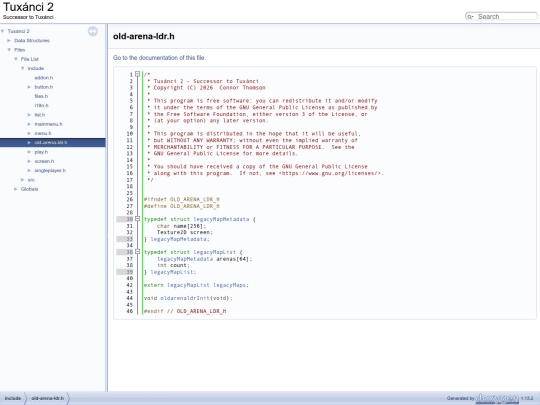Screen dimensions: 540x405
Task: Open screen.h in the file tree
Action: 44,161
